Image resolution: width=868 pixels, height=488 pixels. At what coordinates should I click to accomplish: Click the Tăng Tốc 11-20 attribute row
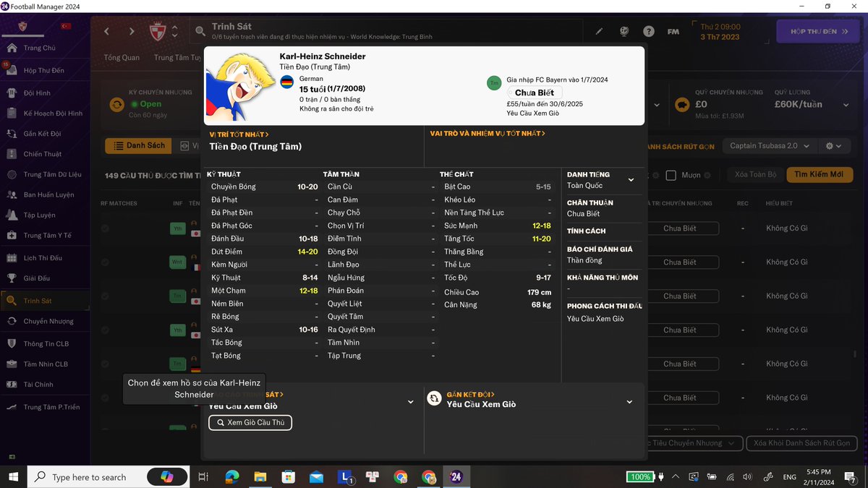tap(498, 239)
